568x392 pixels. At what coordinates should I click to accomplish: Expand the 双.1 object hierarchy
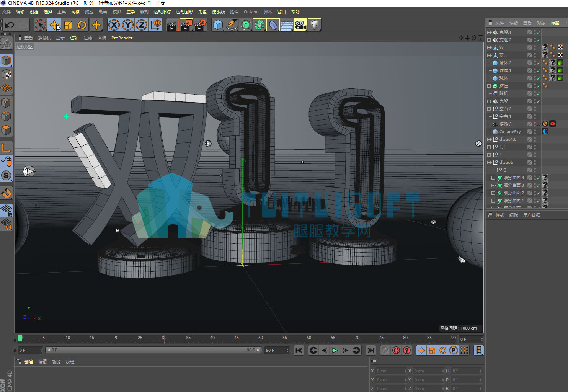(x=489, y=55)
